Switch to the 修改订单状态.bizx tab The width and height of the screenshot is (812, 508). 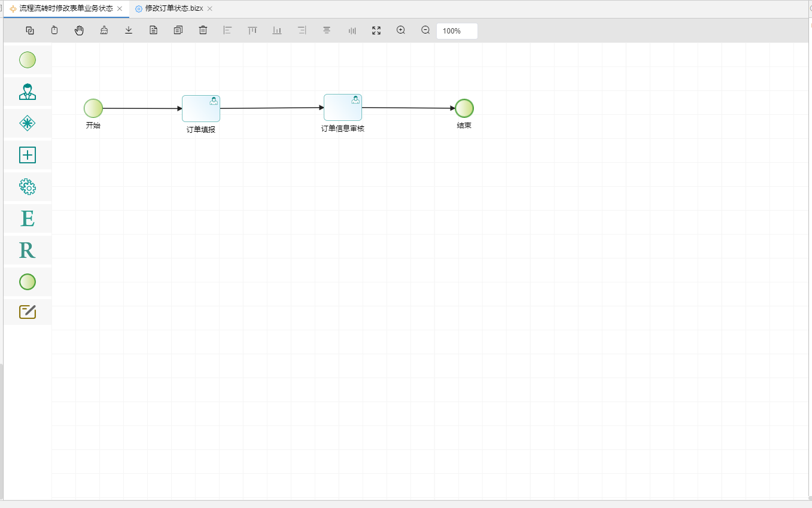[x=174, y=9]
